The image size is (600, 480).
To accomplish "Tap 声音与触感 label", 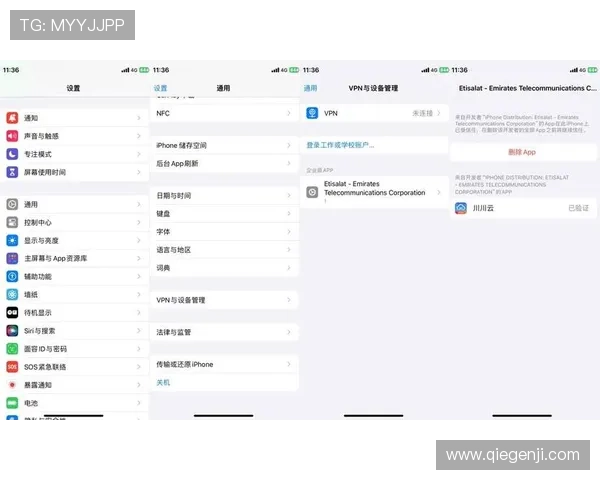I will [41, 136].
